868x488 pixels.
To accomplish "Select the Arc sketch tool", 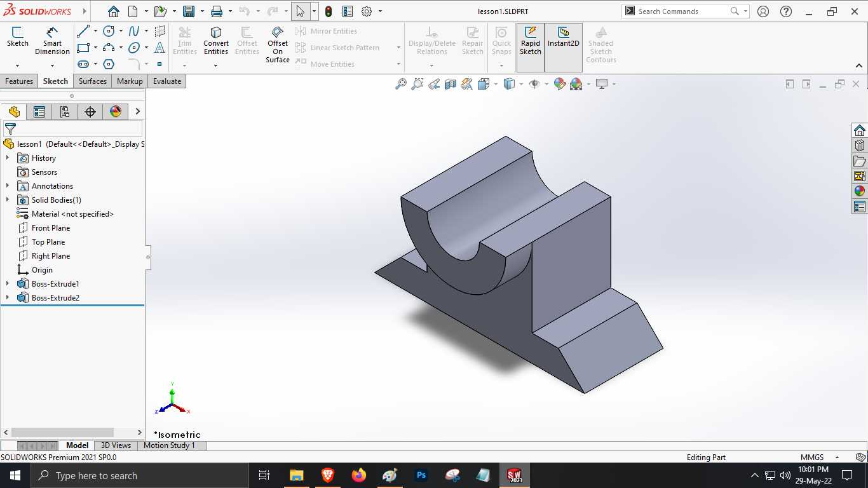I will pos(109,48).
